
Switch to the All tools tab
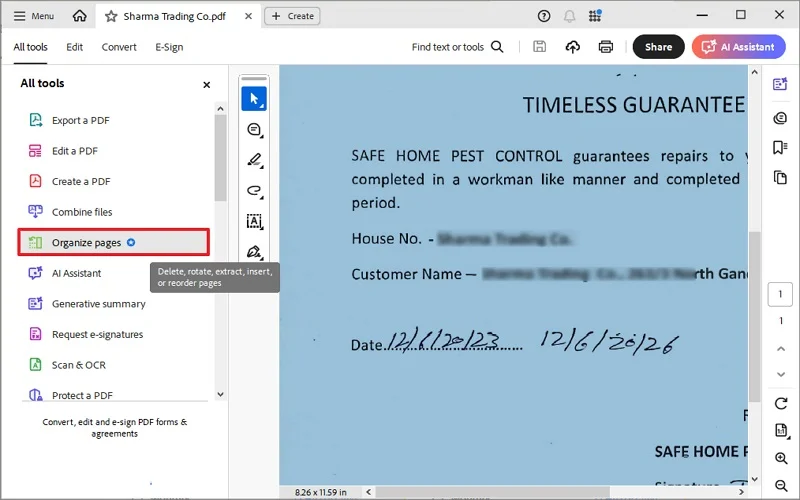[x=30, y=47]
